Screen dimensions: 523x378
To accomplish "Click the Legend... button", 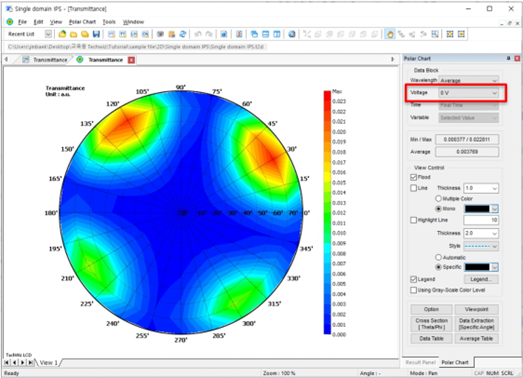I will click(x=481, y=279).
